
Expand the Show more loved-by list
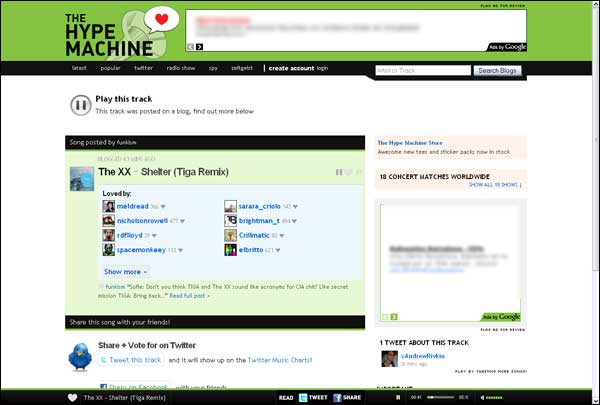click(126, 271)
